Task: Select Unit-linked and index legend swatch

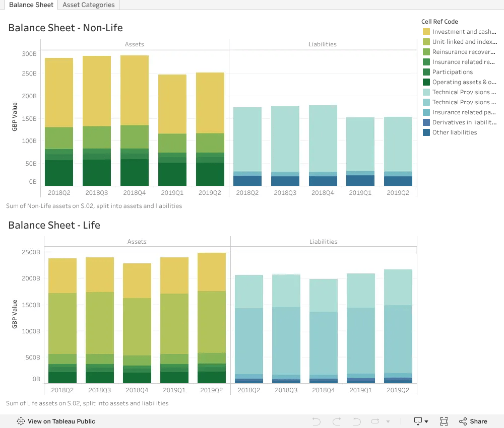Action: coord(426,42)
